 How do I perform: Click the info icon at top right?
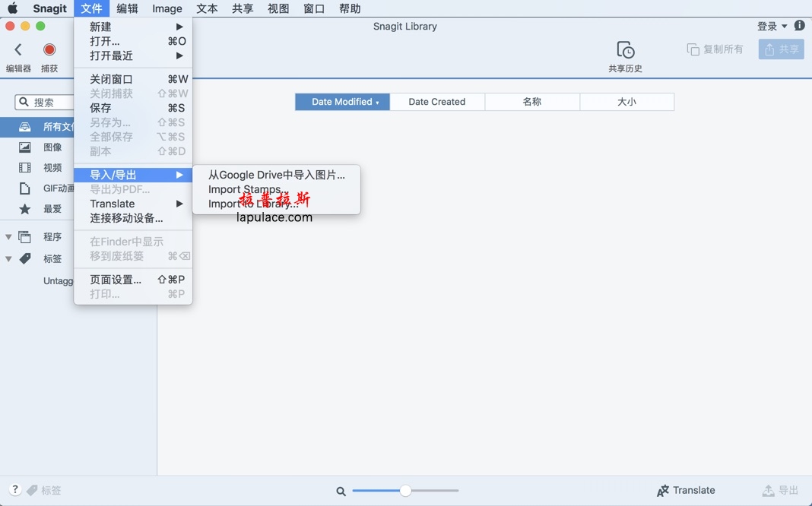(800, 25)
